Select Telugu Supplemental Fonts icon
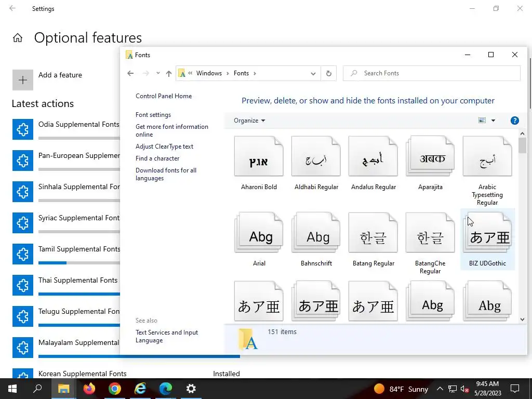This screenshot has width=532, height=399. click(x=23, y=316)
